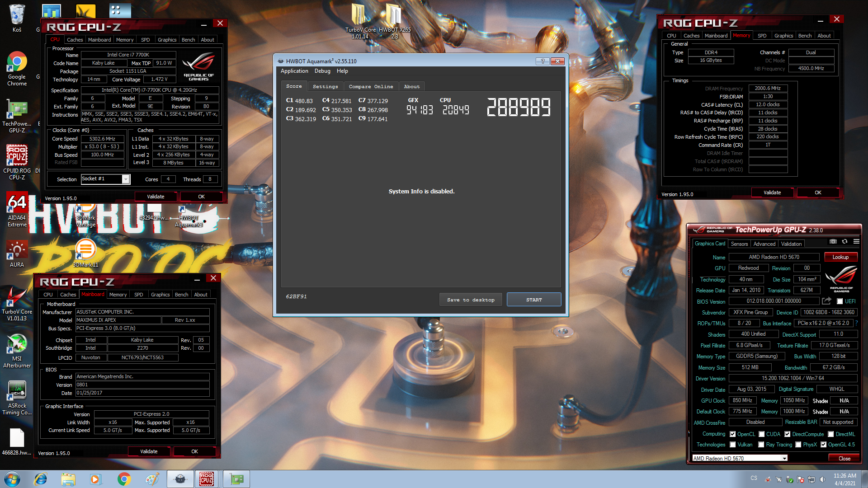
Task: Click the Close button in GPU-Z
Action: coord(844,458)
